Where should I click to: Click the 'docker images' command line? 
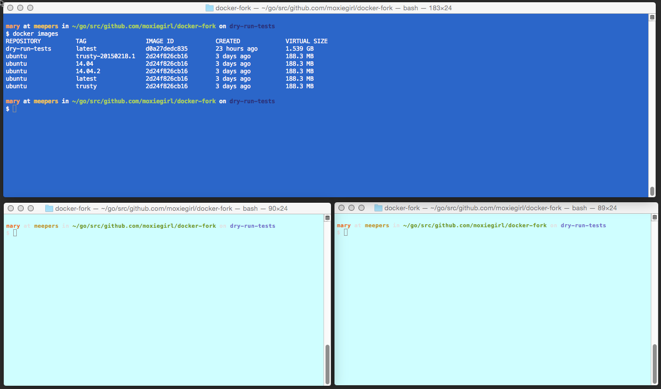coord(32,34)
